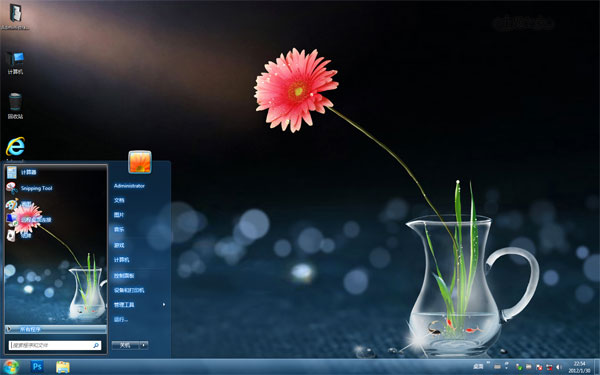Select the Computer (计算机) desktop icon
The image size is (600, 375).
[x=15, y=63]
